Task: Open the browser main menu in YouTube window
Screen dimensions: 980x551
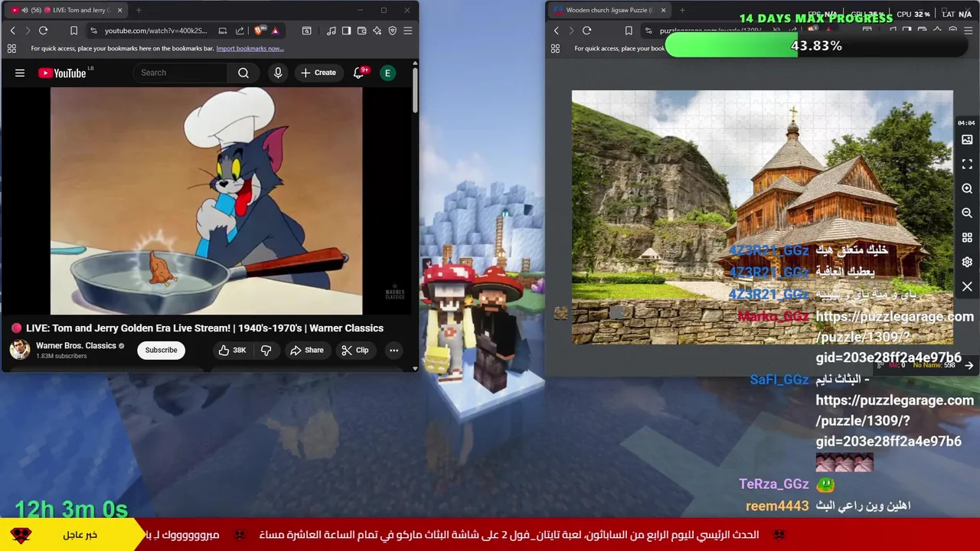Action: [x=407, y=31]
